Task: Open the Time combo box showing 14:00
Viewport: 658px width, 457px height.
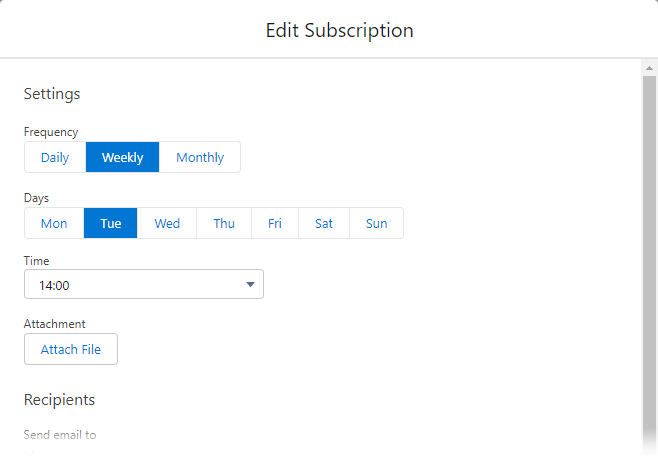Action: pyautogui.click(x=143, y=285)
